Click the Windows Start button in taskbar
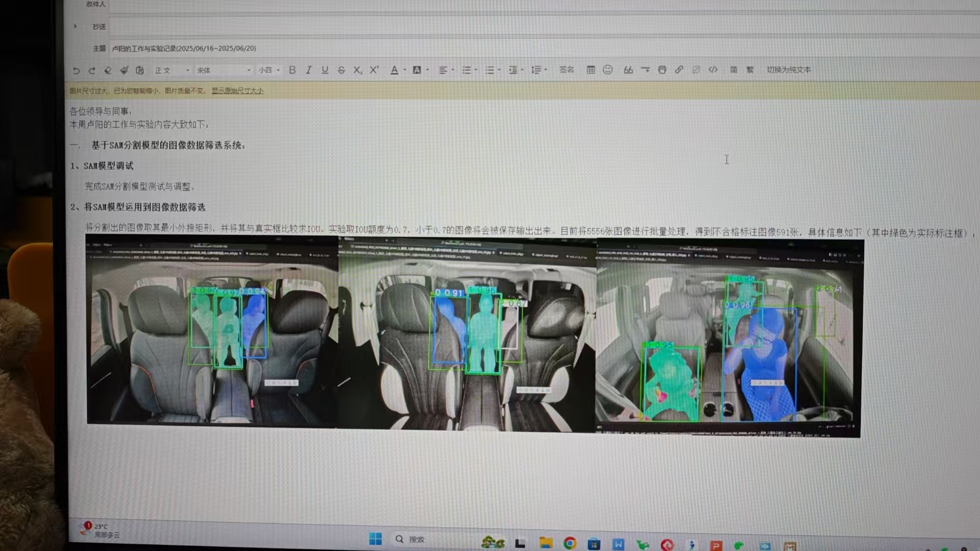980x551 pixels. [x=375, y=539]
